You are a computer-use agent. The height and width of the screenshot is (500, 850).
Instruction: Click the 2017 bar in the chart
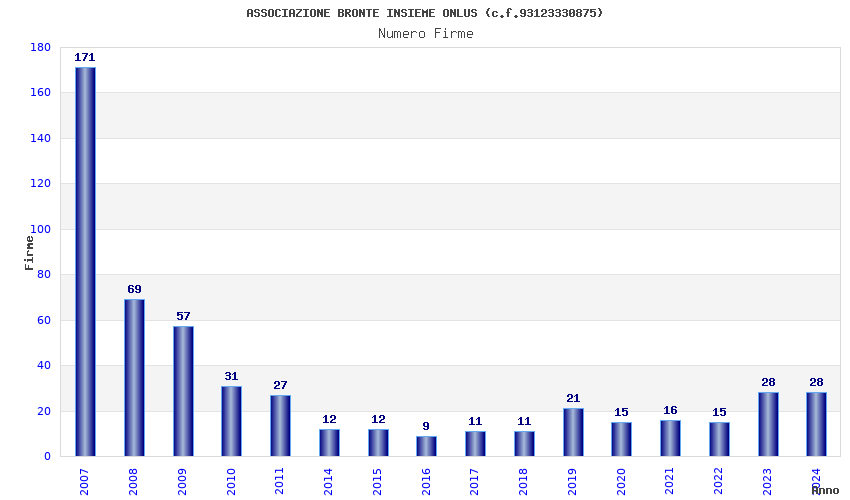pos(475,444)
